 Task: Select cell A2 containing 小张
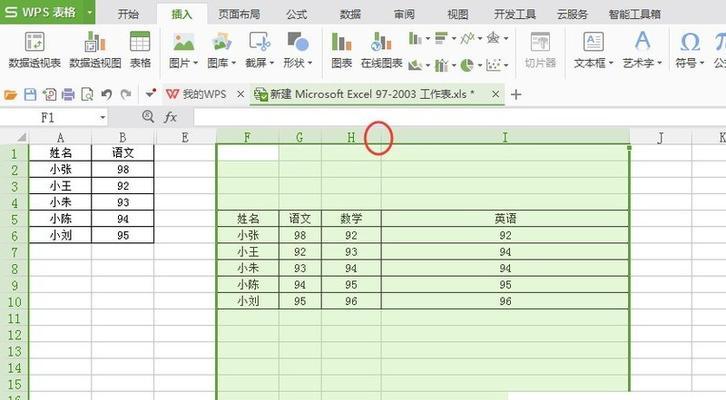(60, 169)
